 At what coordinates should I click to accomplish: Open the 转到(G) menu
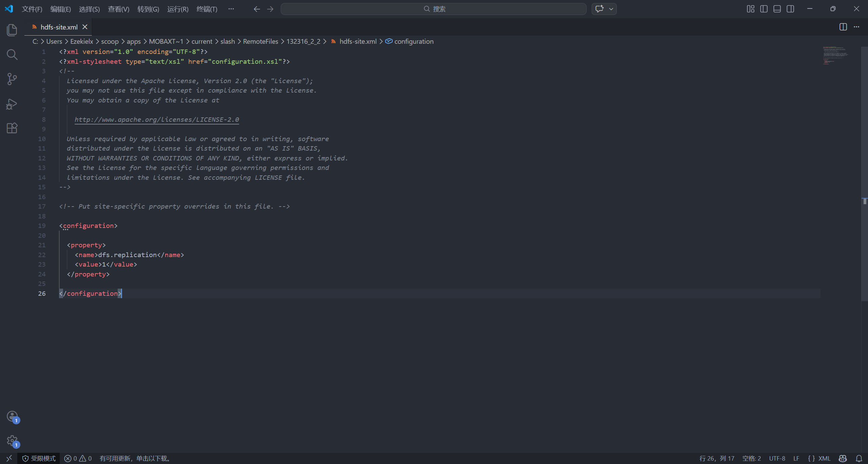pyautogui.click(x=148, y=9)
